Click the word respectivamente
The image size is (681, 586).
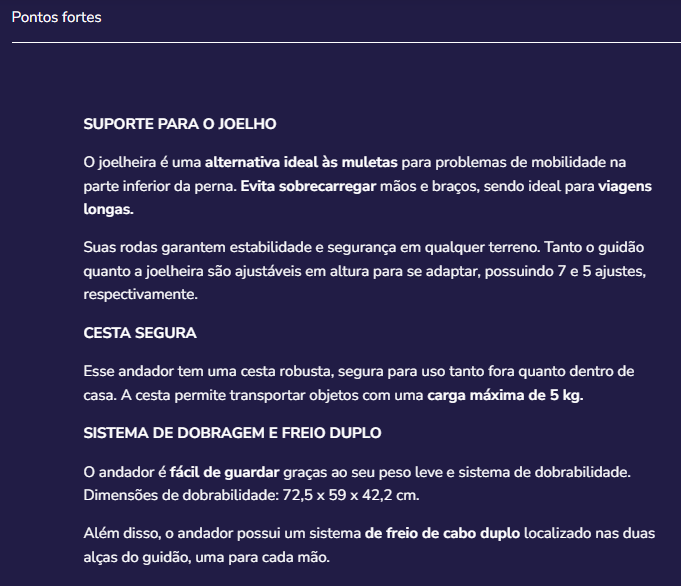140,295
